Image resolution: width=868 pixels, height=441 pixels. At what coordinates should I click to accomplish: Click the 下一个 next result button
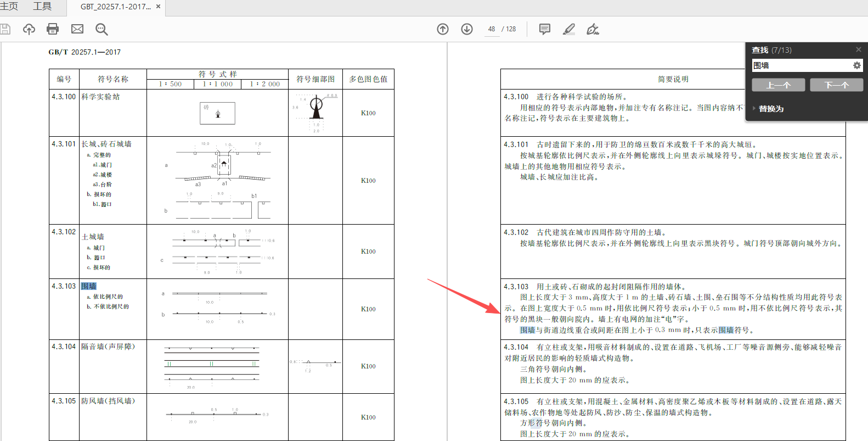[x=837, y=85]
